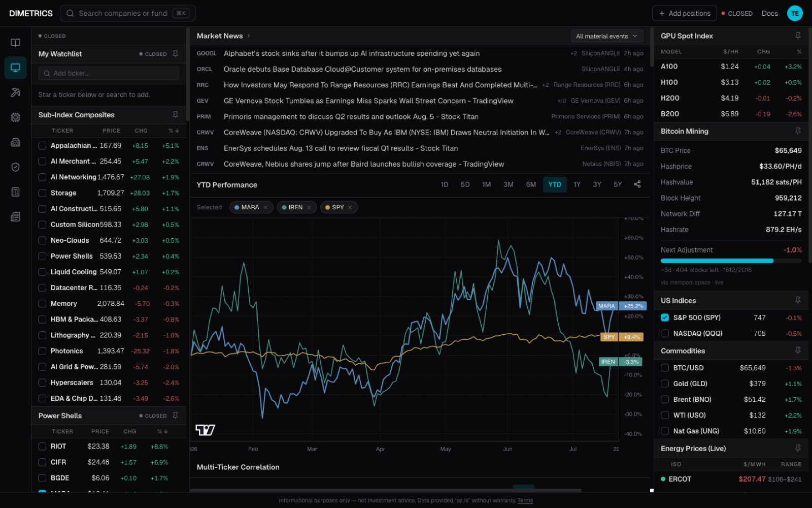This screenshot has height=508, width=812.
Task: Select the 1M time range
Action: click(x=486, y=184)
